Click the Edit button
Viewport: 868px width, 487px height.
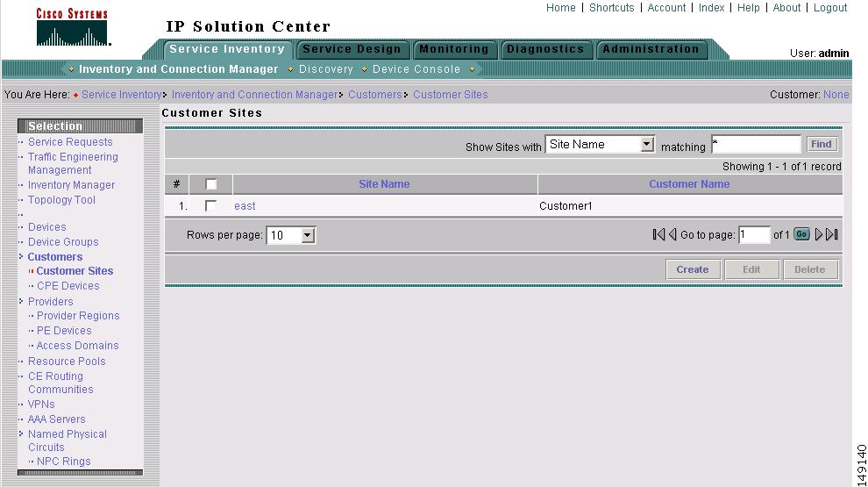click(751, 269)
